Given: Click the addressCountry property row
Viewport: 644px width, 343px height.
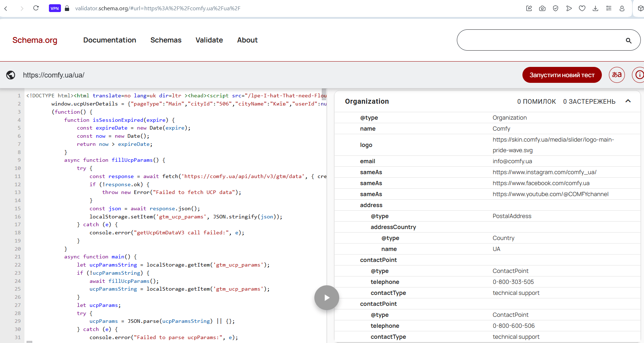Looking at the screenshot, I should coord(487,227).
